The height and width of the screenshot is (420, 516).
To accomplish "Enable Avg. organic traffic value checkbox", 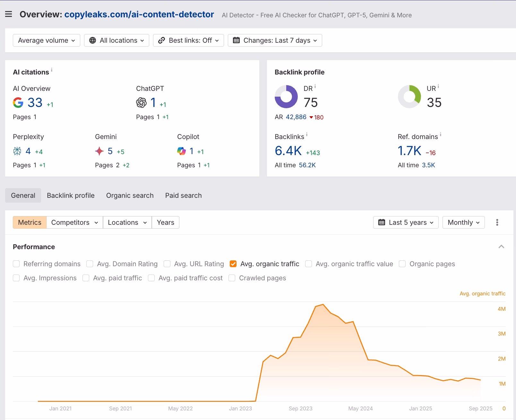I will tap(309, 264).
